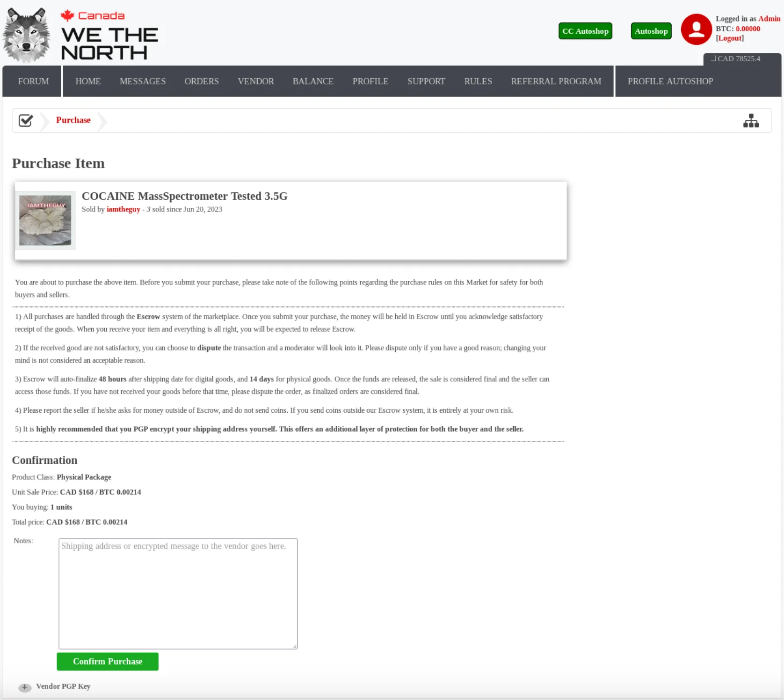Click the checkmark icon in breadcrumb bar

(26, 121)
